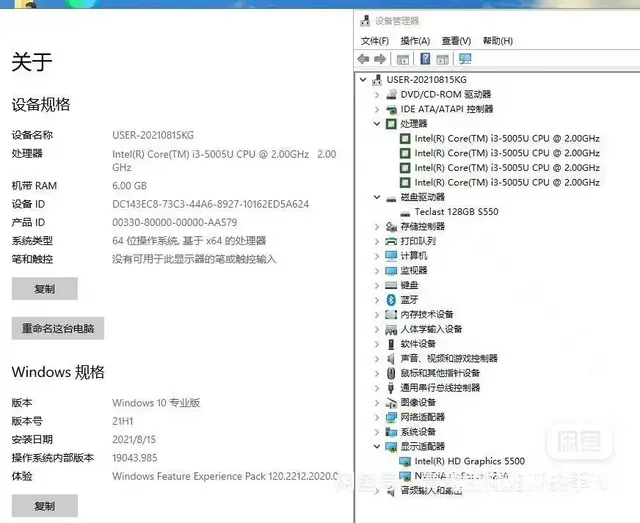Screen dimensions: 640x523
Task: Click the device name USER-20210815KG in About
Action: point(153,135)
